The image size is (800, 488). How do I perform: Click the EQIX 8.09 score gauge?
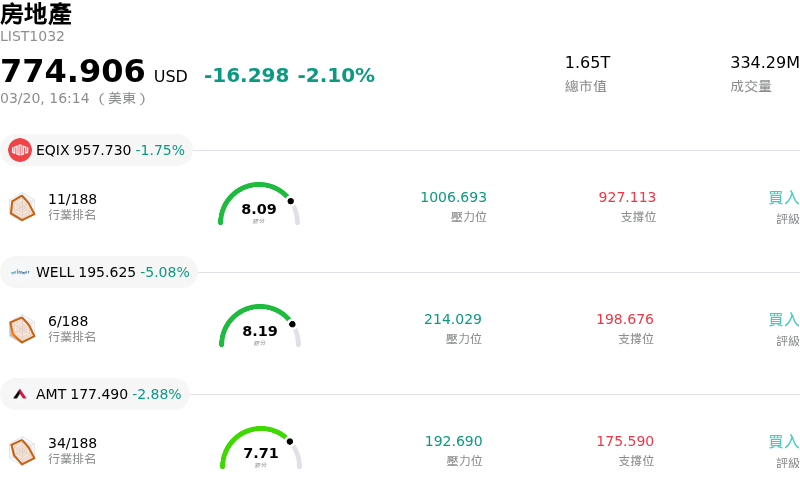pyautogui.click(x=259, y=206)
